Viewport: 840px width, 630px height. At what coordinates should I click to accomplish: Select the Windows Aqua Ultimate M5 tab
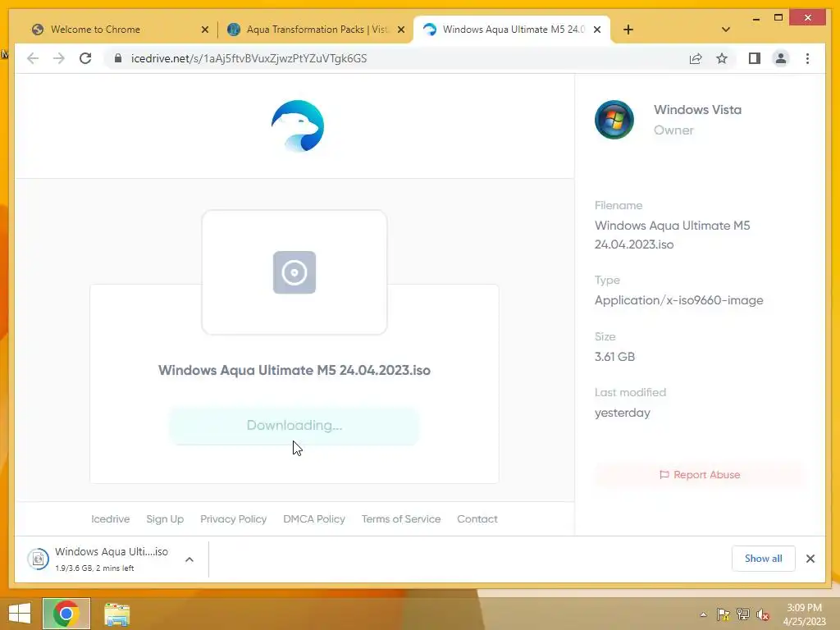click(513, 30)
